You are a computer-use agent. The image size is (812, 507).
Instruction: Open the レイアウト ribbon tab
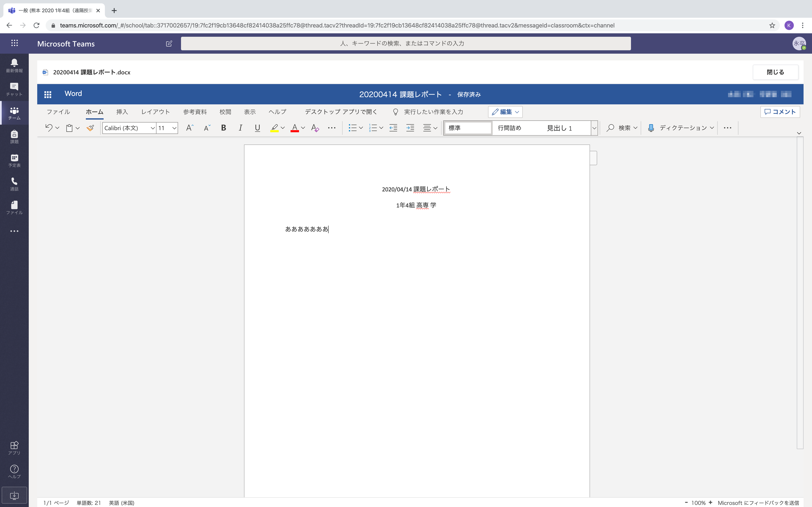[x=155, y=112]
